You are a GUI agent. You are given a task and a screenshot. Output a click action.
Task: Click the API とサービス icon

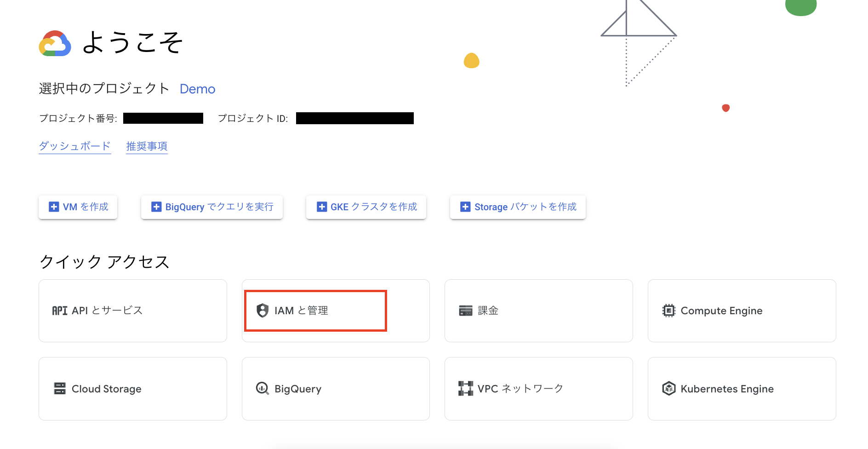click(x=59, y=310)
